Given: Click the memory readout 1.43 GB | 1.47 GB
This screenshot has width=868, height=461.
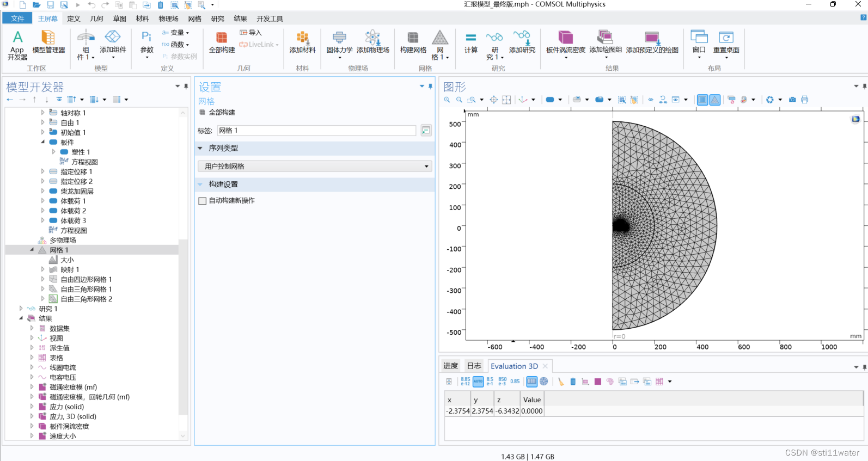Looking at the screenshot, I should coord(527,457).
